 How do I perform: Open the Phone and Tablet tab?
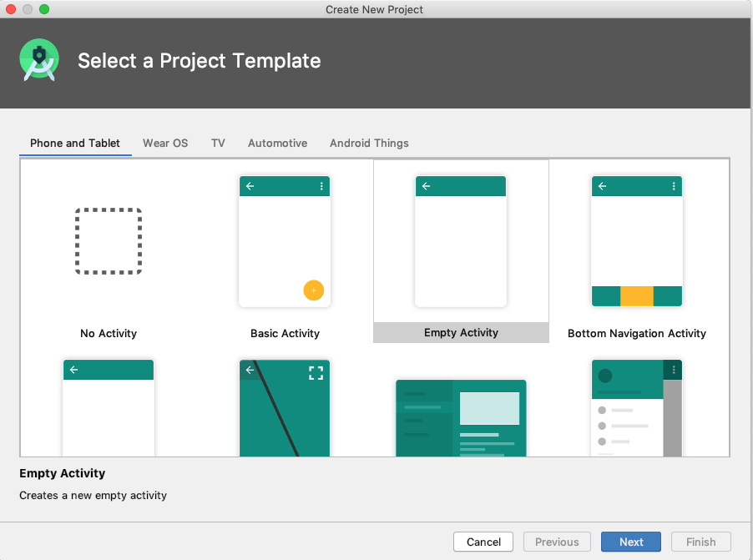pyautogui.click(x=75, y=143)
